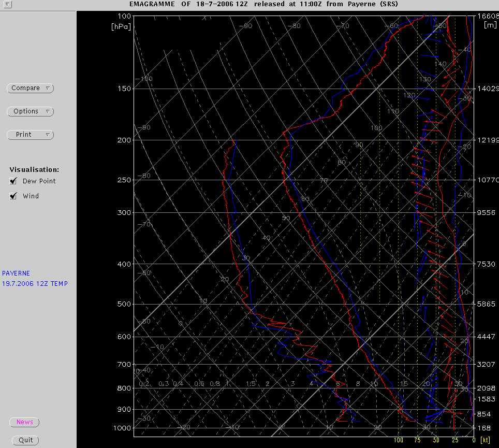Click the 5865 altitude label
This screenshot has height=448, width=499.
(x=487, y=304)
